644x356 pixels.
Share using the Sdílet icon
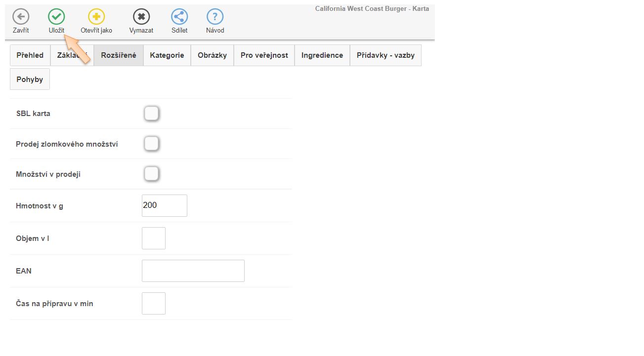coord(179,17)
